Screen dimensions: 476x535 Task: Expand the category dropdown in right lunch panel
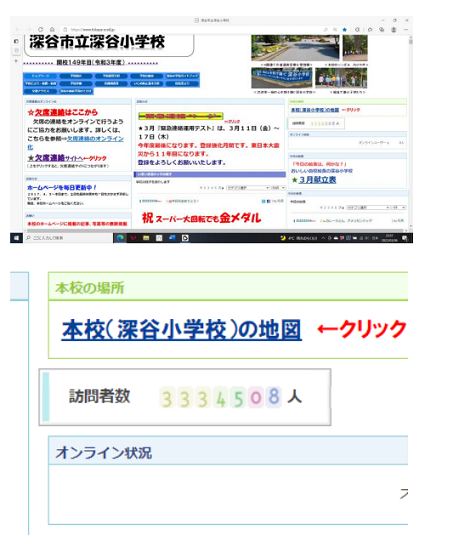click(368, 207)
